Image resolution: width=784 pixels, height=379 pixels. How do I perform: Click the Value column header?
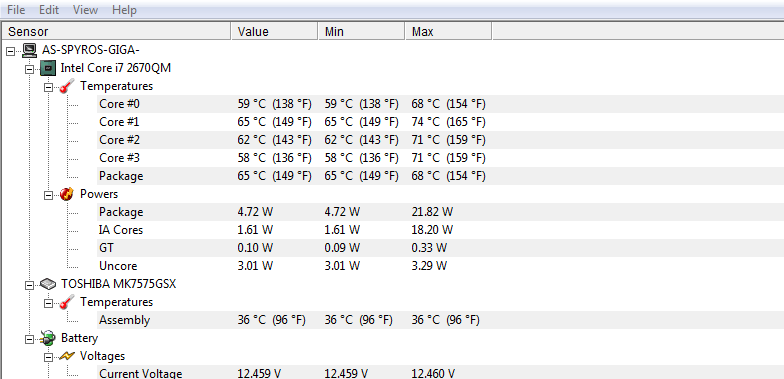point(274,32)
